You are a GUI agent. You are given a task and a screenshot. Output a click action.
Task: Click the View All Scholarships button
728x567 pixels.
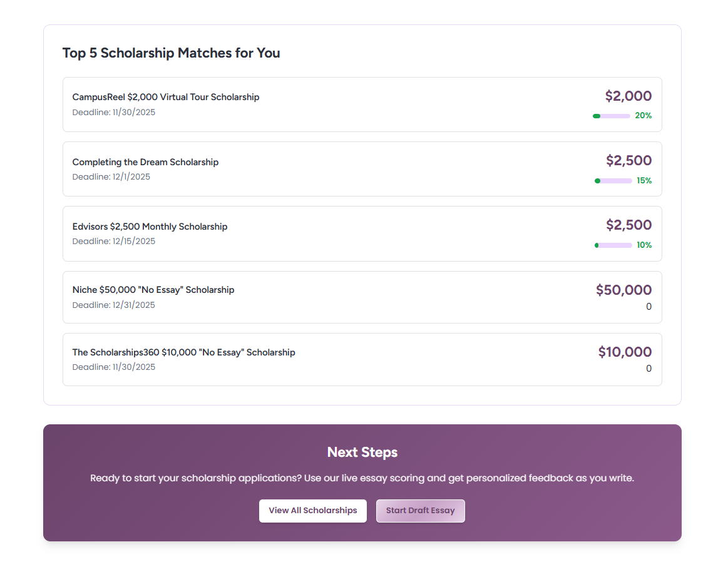point(312,511)
